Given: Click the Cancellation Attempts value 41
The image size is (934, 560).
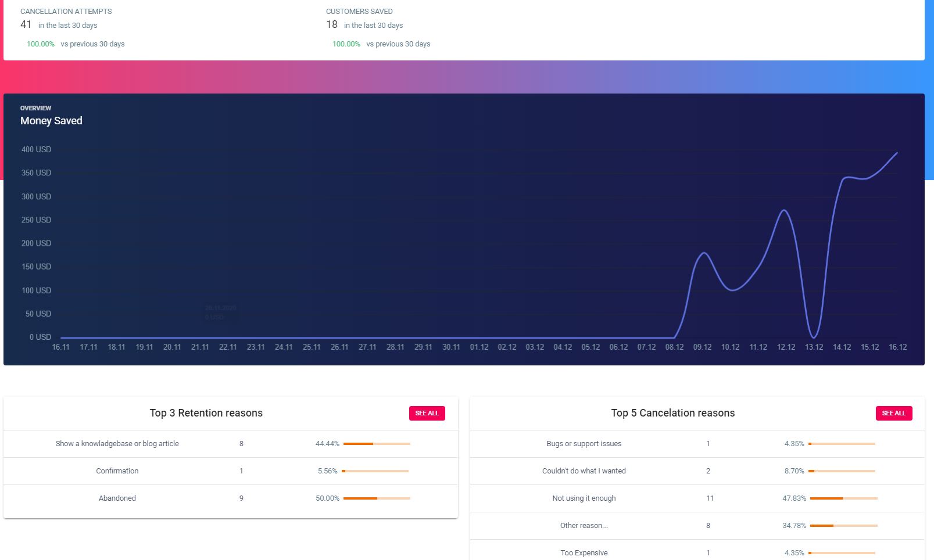Looking at the screenshot, I should [26, 24].
